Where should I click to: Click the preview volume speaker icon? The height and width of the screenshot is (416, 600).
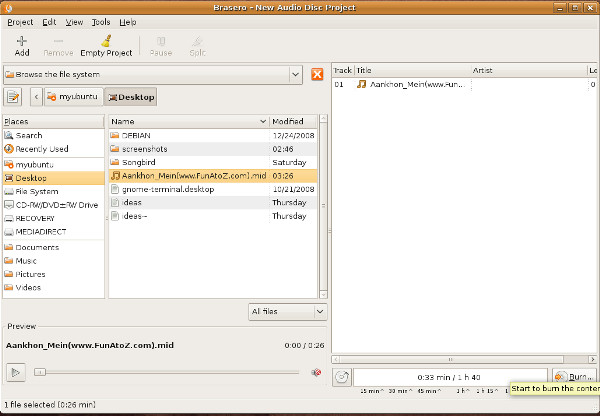tap(316, 372)
